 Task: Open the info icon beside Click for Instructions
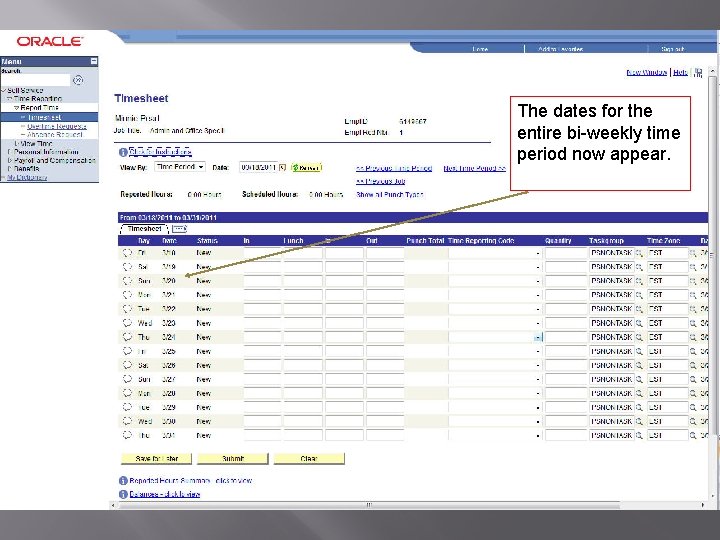[123, 152]
